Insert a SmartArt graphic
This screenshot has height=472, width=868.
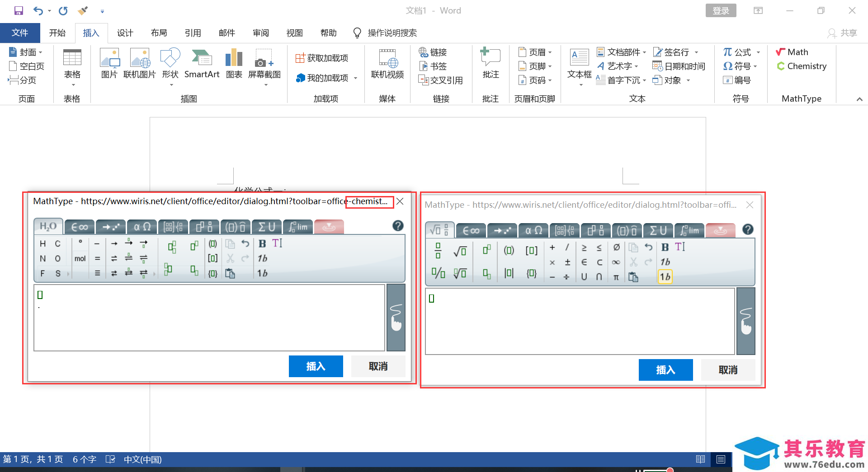(x=202, y=64)
